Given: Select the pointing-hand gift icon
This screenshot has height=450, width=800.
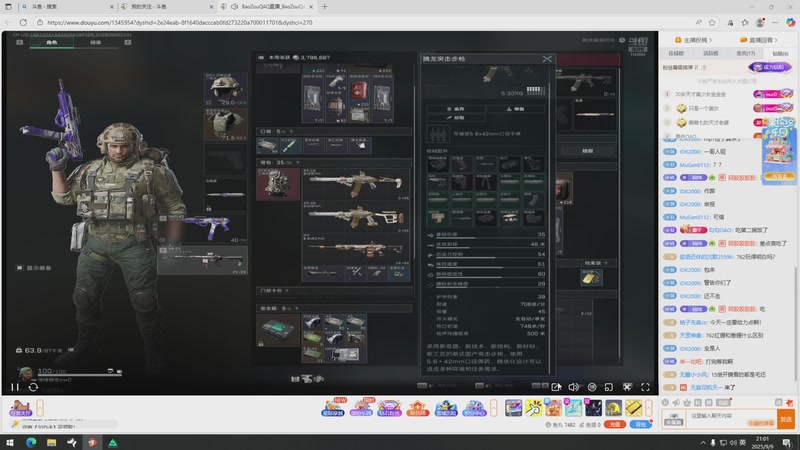Looking at the screenshot, I should pyautogui.click(x=534, y=408).
